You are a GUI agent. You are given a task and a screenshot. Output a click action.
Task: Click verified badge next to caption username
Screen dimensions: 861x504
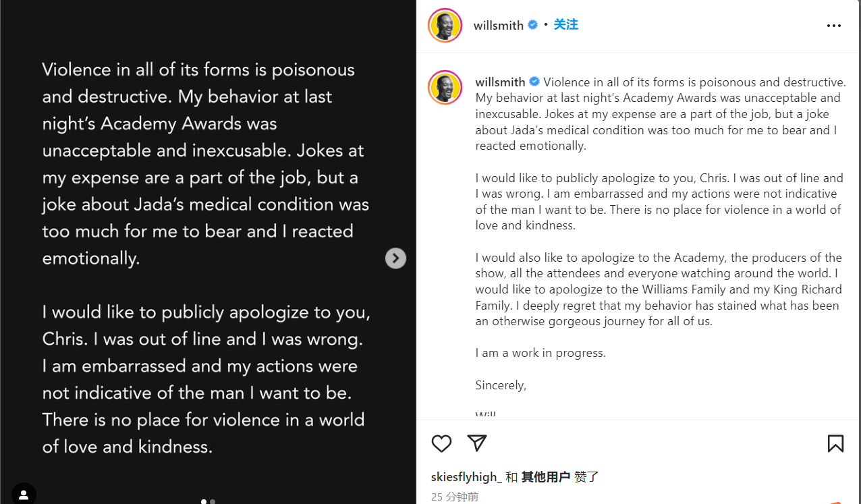(534, 82)
